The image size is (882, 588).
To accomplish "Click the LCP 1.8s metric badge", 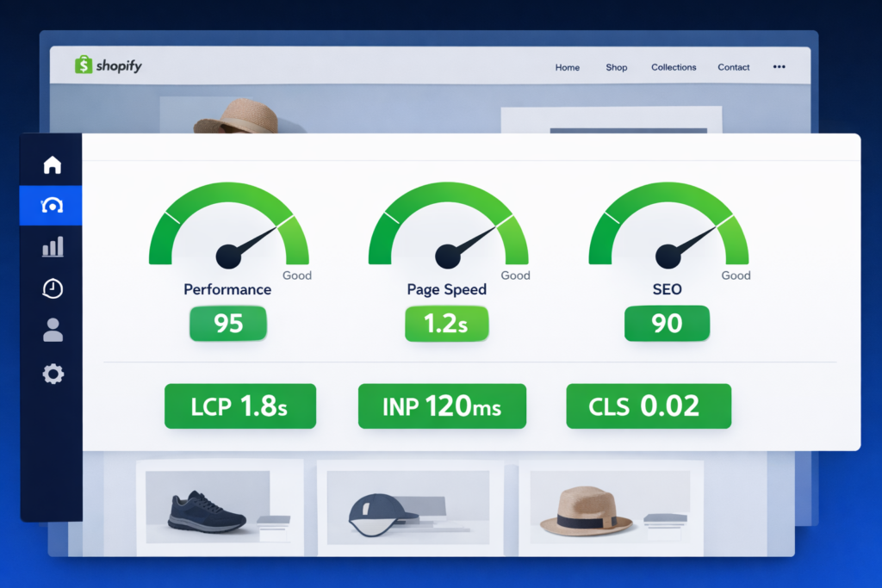I will [x=240, y=405].
